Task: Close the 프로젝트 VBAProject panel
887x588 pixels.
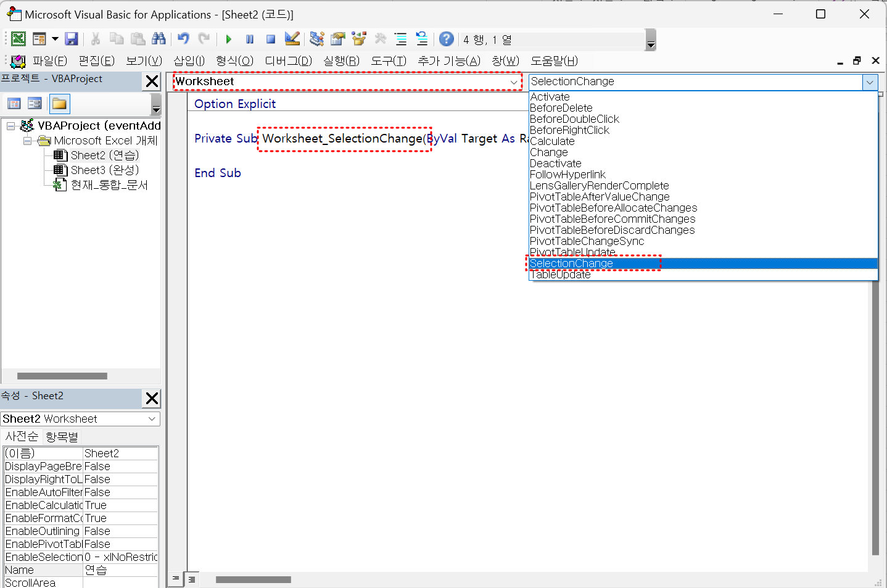Action: pos(152,81)
